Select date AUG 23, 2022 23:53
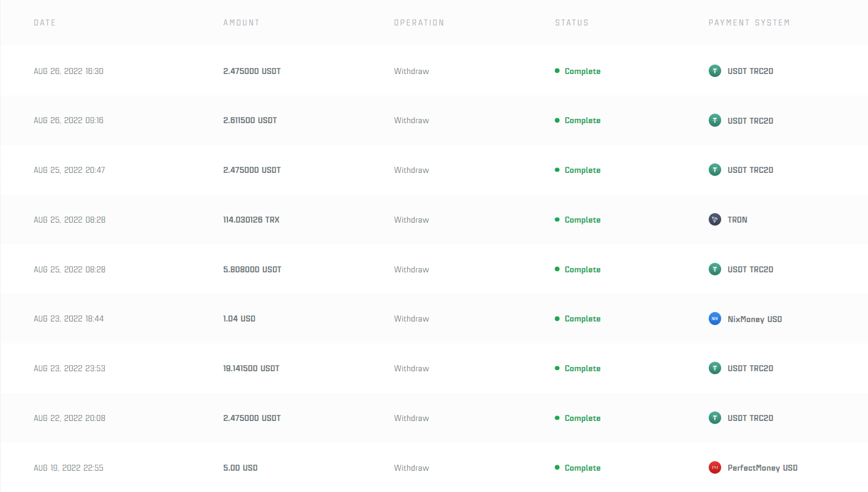868x492 pixels. pyautogui.click(x=69, y=368)
